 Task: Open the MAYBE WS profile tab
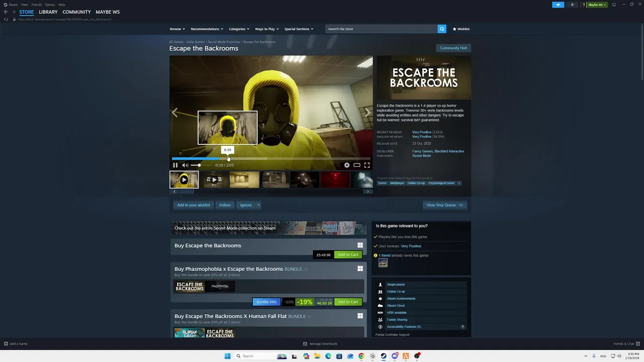(108, 12)
